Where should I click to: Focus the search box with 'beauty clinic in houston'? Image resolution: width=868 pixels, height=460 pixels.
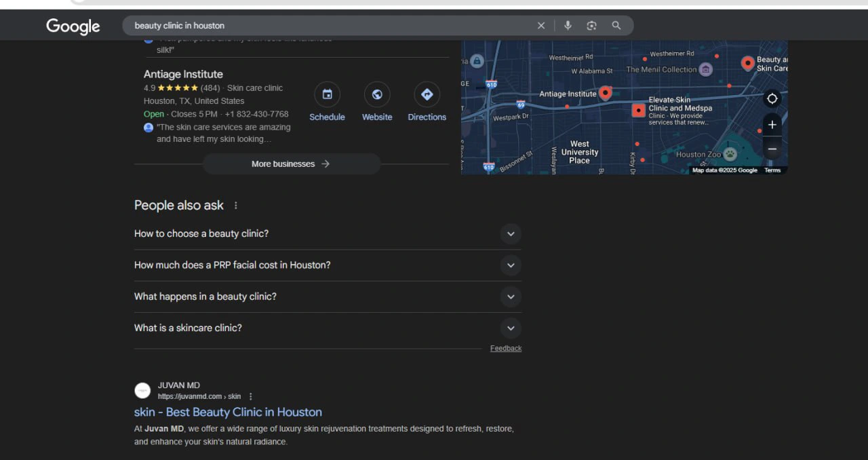(x=332, y=26)
